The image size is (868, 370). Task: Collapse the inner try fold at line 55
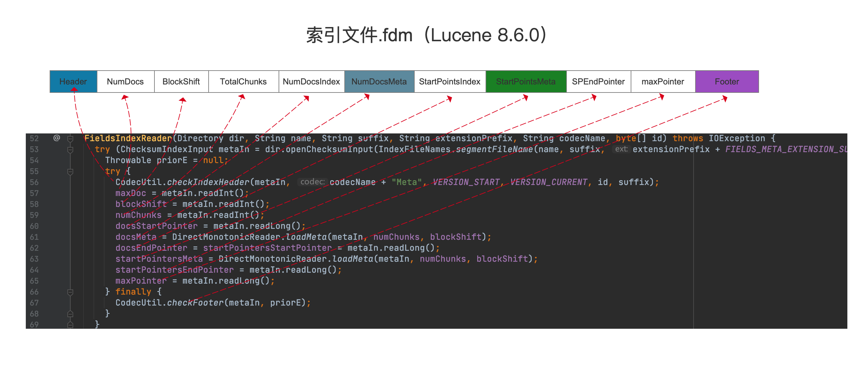pyautogui.click(x=70, y=171)
